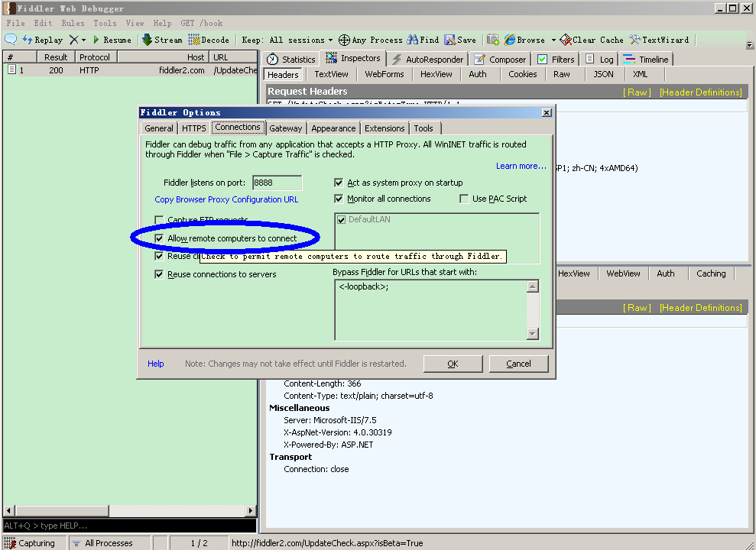
Task: Open the Statistics tab
Action: (290, 60)
